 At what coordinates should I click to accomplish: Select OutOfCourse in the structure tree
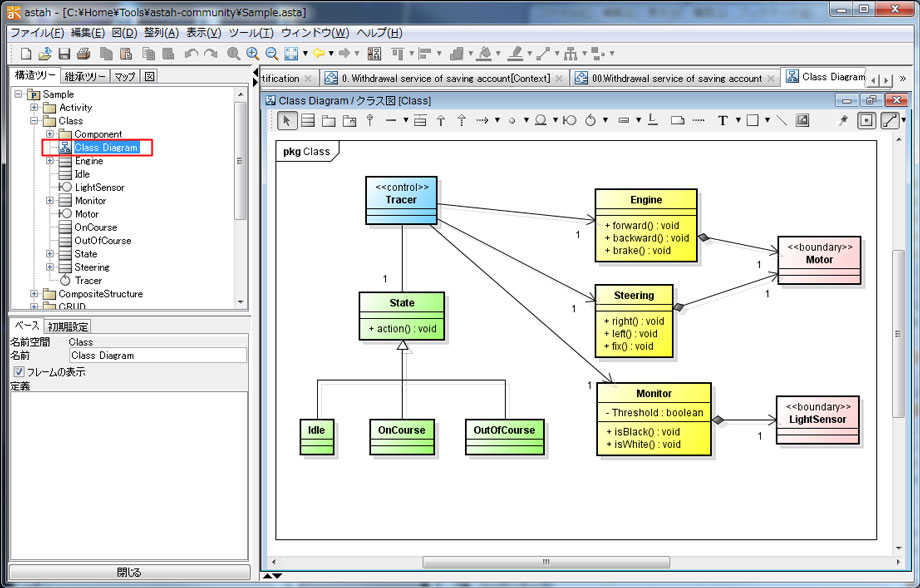coord(103,241)
